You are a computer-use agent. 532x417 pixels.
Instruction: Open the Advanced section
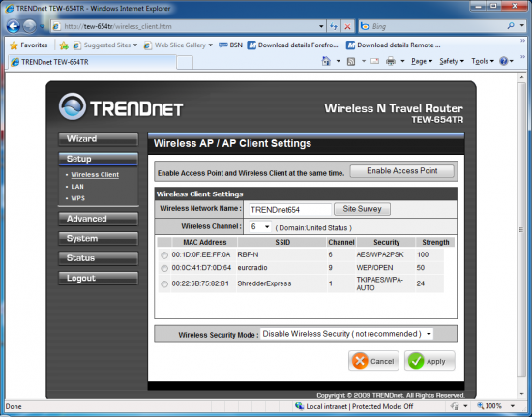tap(99, 219)
